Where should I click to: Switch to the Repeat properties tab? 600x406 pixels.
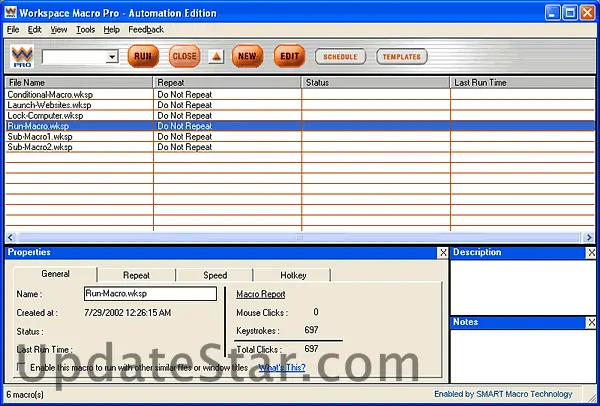136,275
